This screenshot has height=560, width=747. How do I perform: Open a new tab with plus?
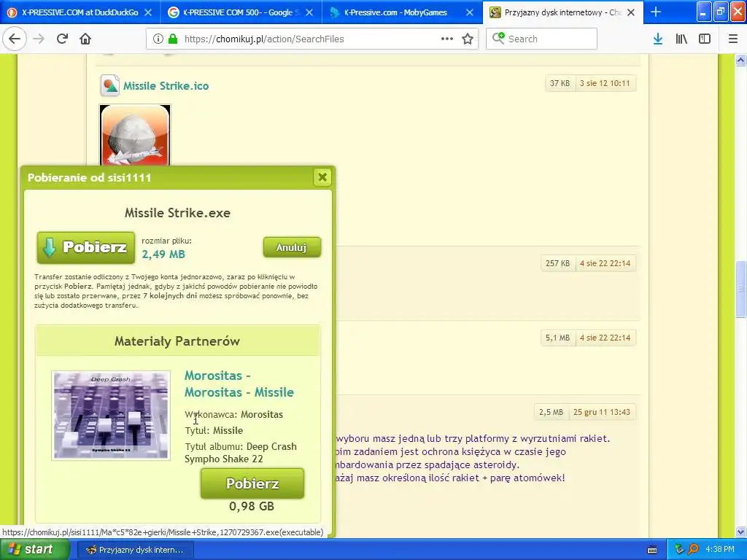point(656,12)
